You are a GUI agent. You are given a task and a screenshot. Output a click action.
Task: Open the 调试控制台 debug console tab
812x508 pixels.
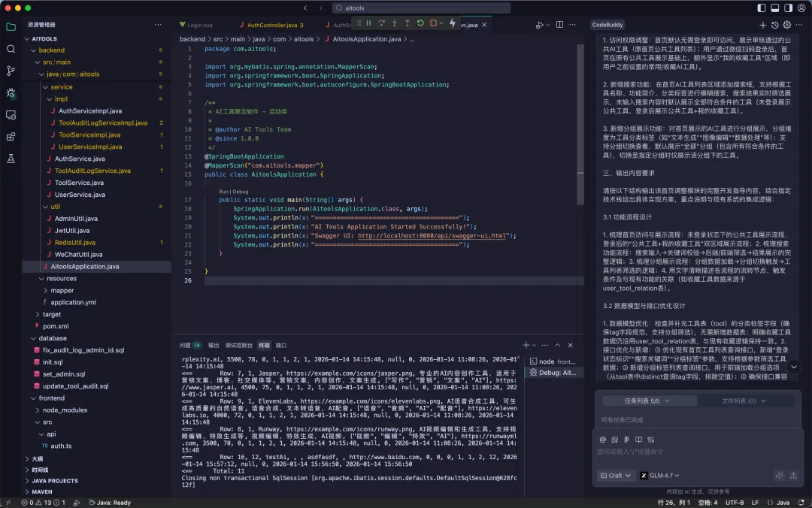click(239, 346)
